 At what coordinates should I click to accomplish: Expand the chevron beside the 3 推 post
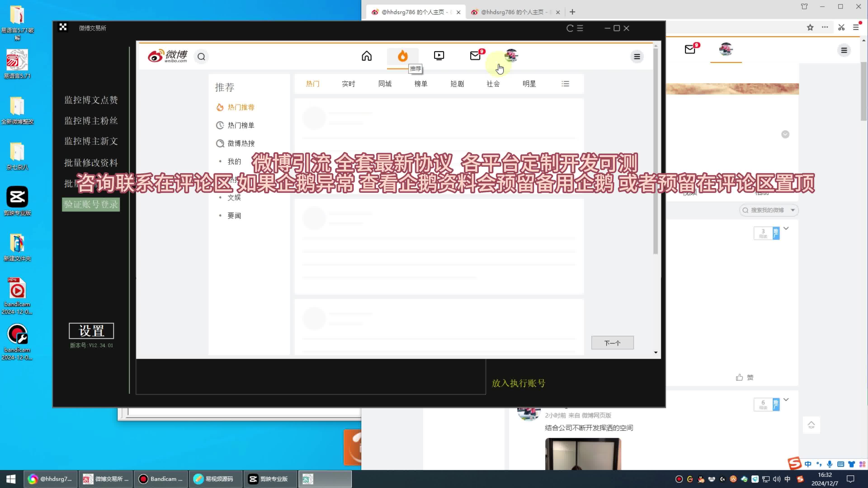click(786, 228)
